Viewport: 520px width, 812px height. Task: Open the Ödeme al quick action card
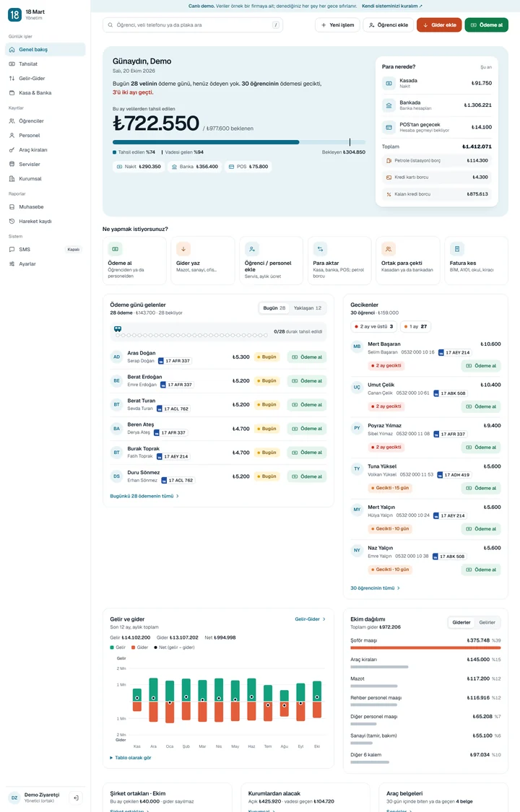pos(134,261)
